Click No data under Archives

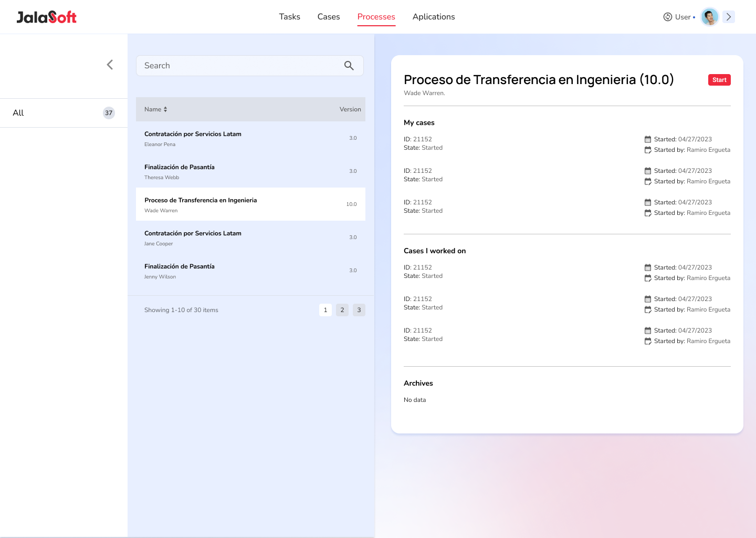click(x=415, y=400)
